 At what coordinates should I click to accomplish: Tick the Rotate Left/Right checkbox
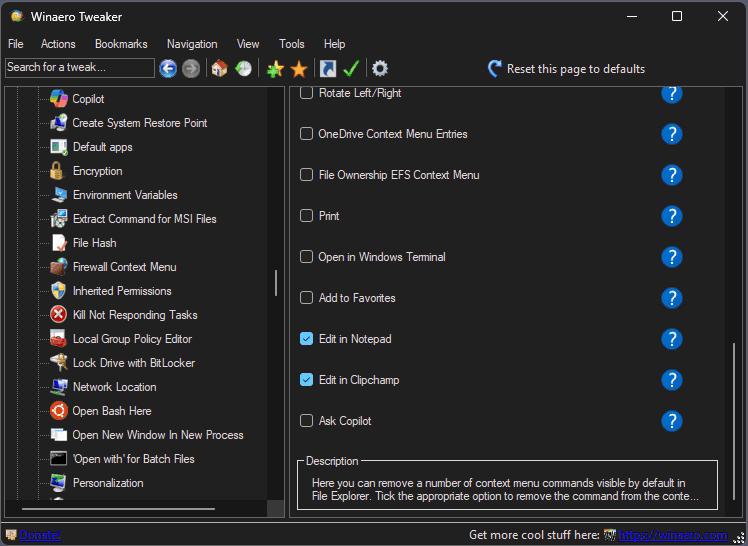[306, 93]
